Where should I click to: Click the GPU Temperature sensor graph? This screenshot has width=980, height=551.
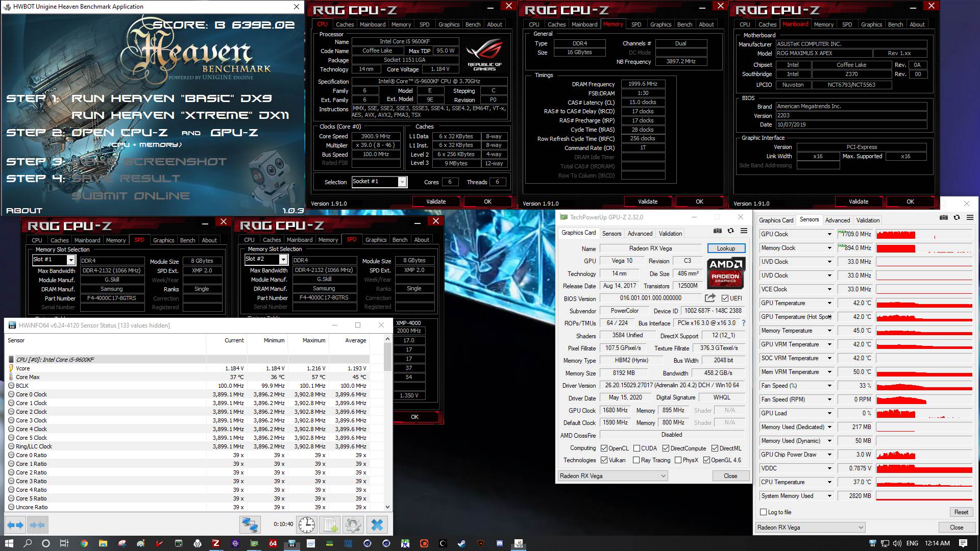[x=924, y=303]
